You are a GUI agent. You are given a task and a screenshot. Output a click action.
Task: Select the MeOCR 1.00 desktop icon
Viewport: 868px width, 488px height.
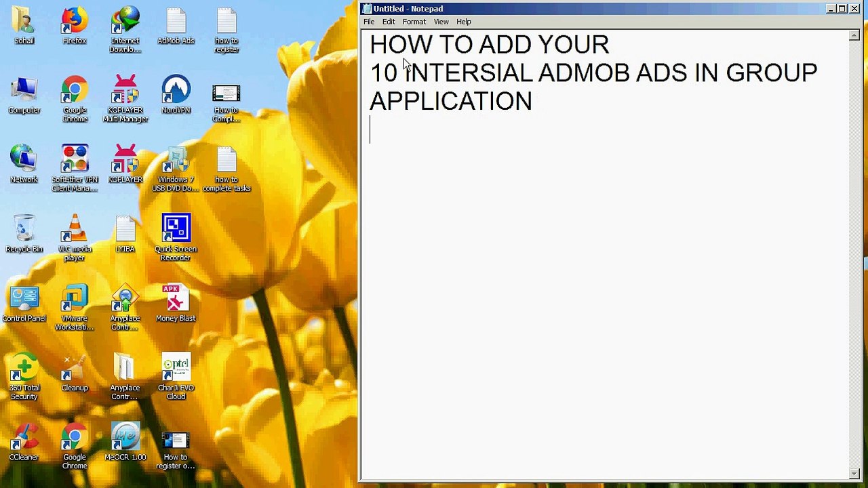(x=125, y=443)
